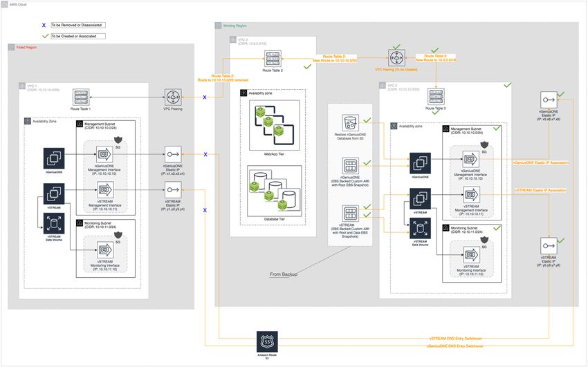Click the Web/App Tier instances group
The height and width of the screenshot is (367, 588).
coord(274,126)
